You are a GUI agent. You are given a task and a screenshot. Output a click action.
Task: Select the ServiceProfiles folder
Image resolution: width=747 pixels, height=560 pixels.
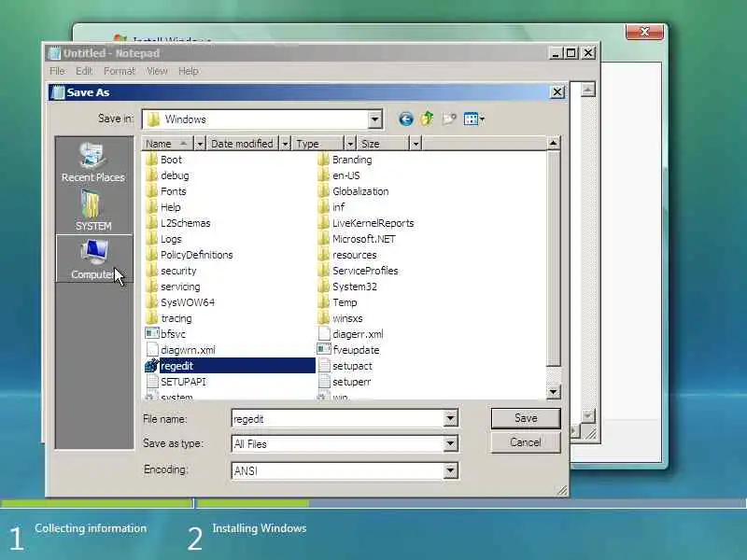[358, 271]
